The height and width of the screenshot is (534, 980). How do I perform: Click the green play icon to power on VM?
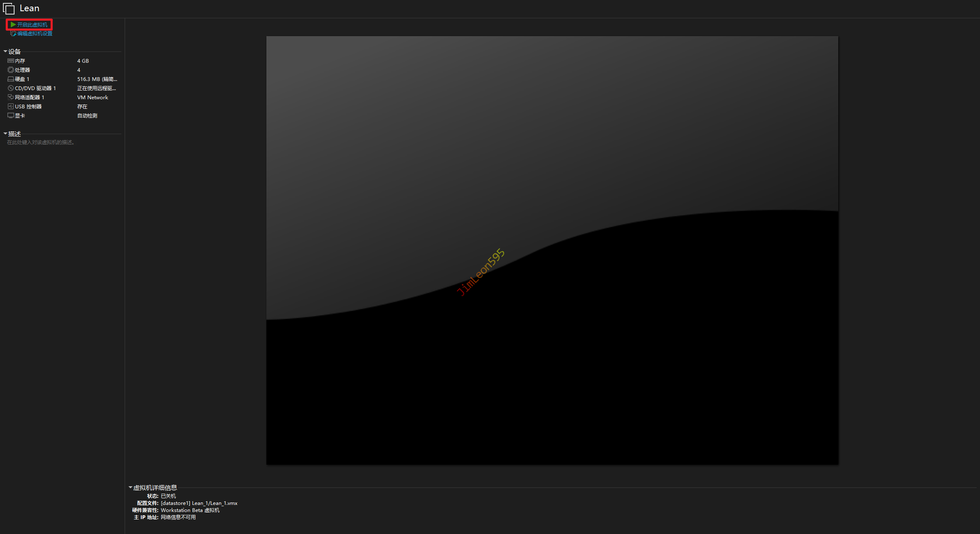pyautogui.click(x=13, y=25)
